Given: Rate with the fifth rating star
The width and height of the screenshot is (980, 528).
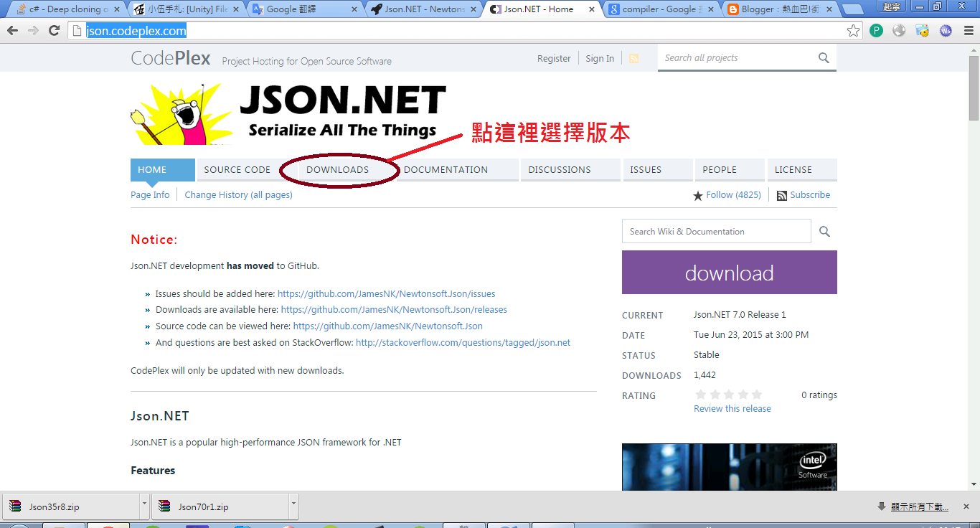Looking at the screenshot, I should tap(756, 395).
